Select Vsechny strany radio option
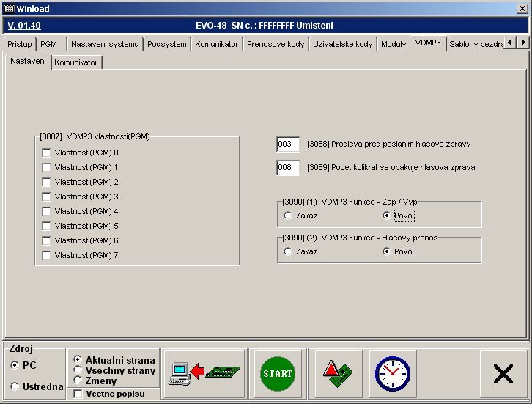This screenshot has width=532, height=404. click(x=78, y=370)
